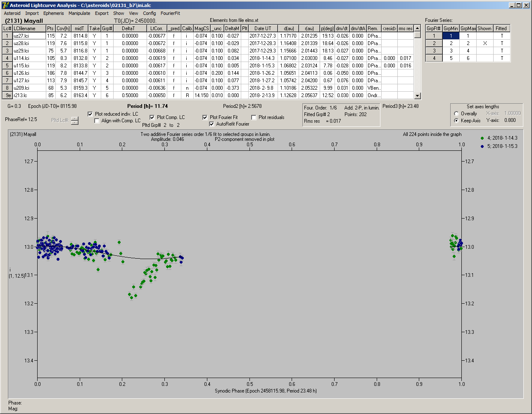Click the LCfilename column header
This screenshot has height=414, width=532.
click(29, 29)
